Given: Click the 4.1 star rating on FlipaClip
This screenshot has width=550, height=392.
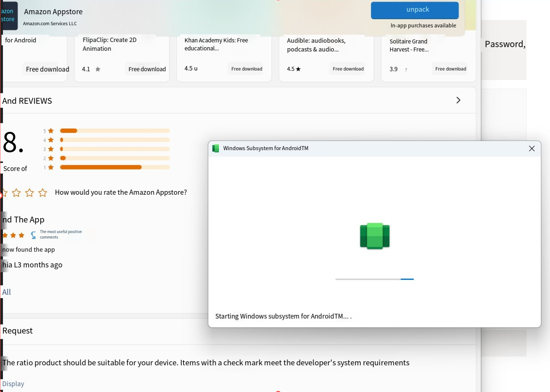Looking at the screenshot, I should point(91,69).
